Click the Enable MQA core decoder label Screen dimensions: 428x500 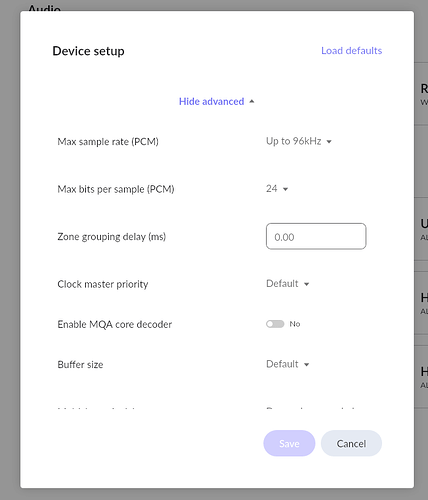115,324
